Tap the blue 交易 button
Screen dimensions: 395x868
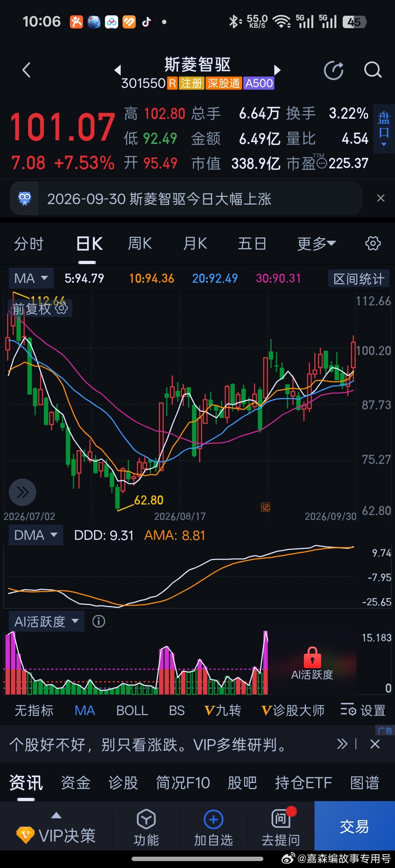pyautogui.click(x=354, y=826)
